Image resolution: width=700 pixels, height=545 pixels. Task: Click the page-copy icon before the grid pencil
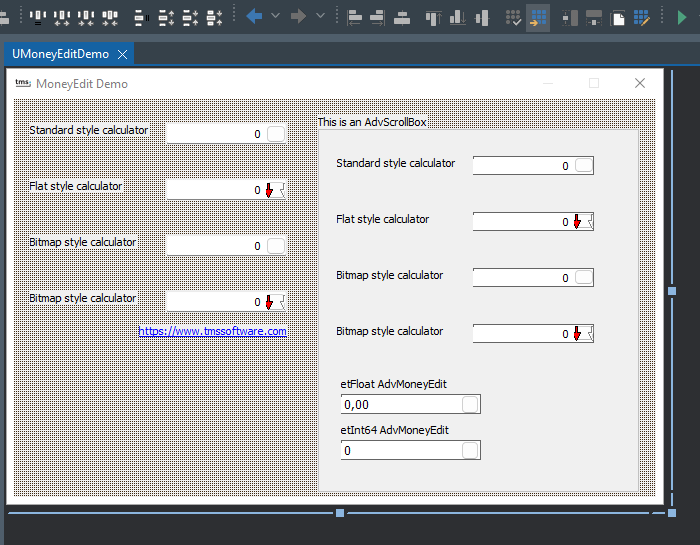pyautogui.click(x=617, y=18)
